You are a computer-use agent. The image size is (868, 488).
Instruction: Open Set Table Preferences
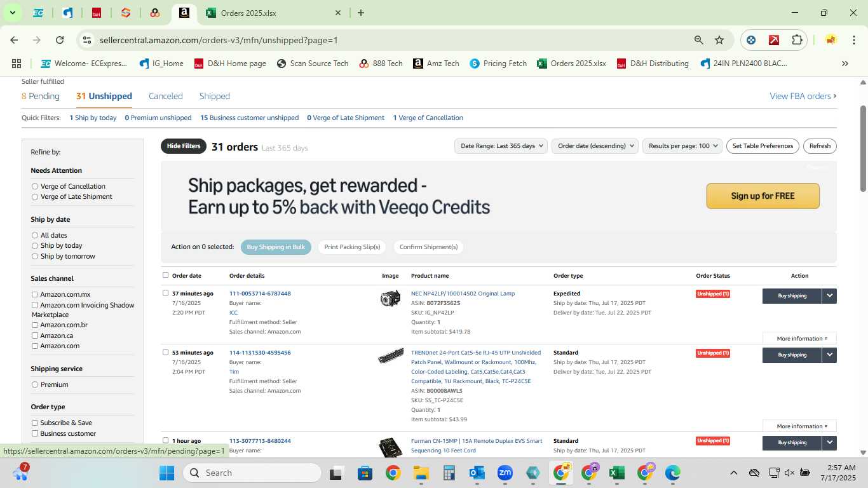(763, 146)
